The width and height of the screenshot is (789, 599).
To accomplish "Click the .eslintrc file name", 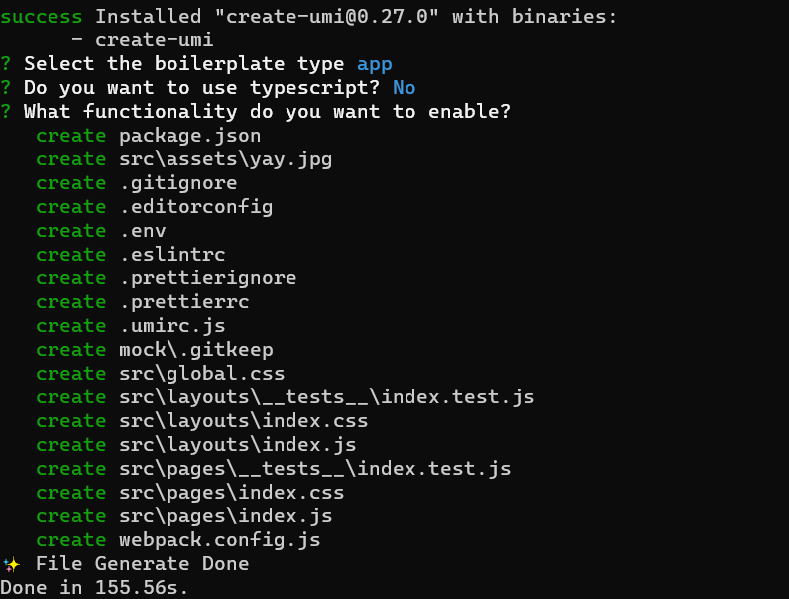I will pyautogui.click(x=173, y=255).
